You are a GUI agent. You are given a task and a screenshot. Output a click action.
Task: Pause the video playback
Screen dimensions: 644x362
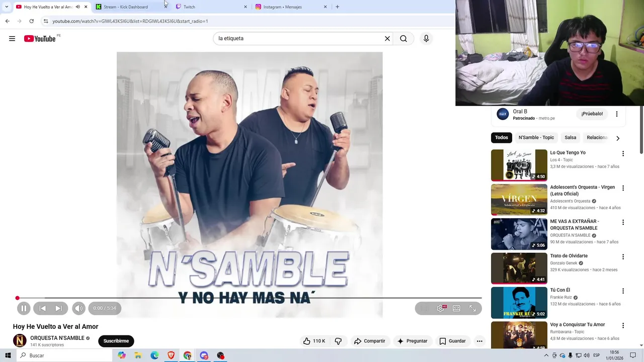[x=24, y=308]
